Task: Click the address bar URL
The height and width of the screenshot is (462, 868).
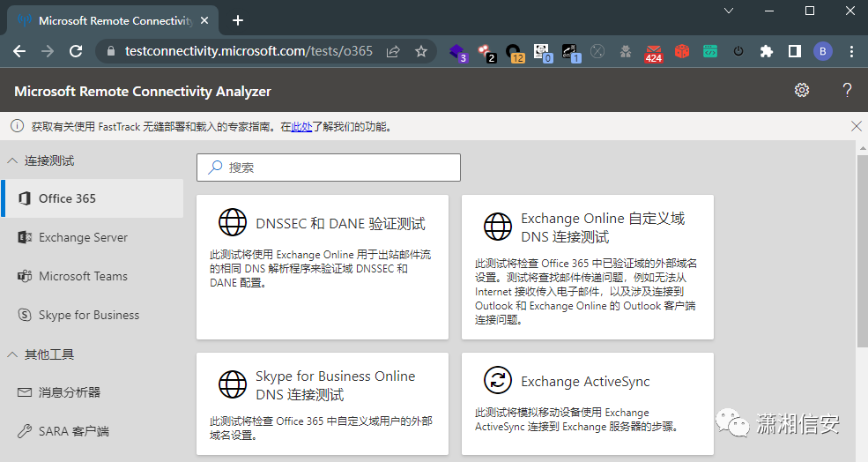Action: [x=249, y=51]
